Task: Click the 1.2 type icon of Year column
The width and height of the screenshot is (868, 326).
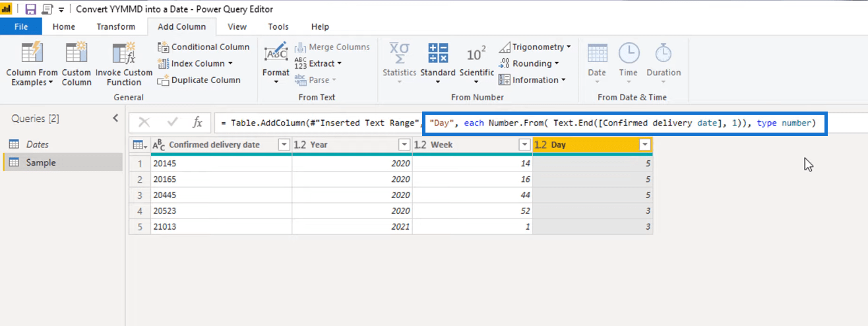Action: (x=300, y=145)
